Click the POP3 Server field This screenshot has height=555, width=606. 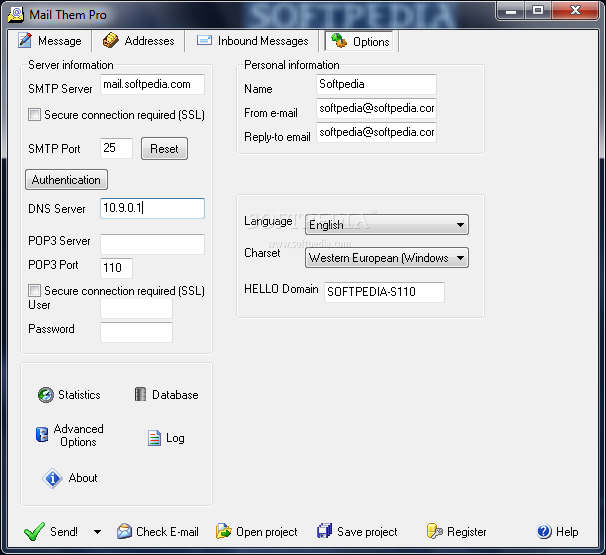coord(152,244)
